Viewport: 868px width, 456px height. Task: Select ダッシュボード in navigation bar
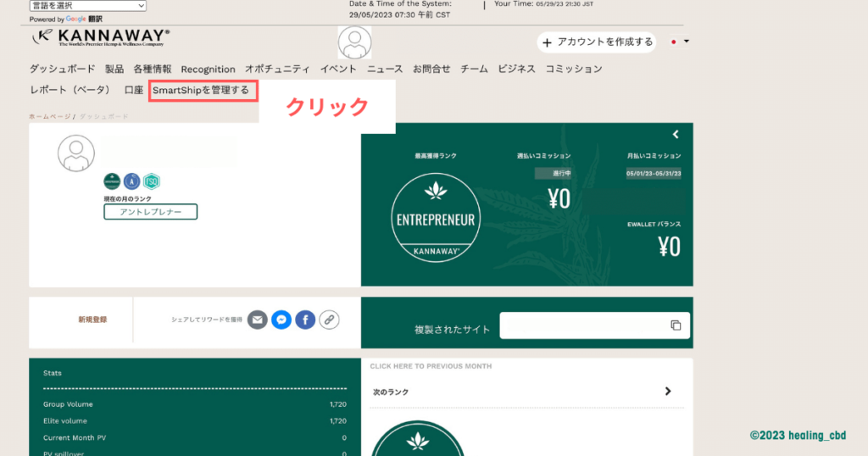click(x=62, y=69)
